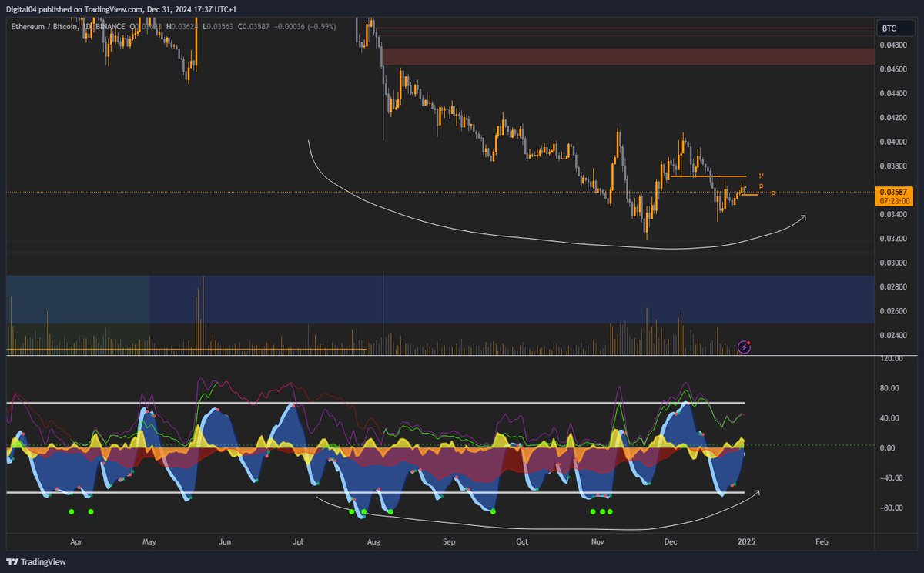The width and height of the screenshot is (924, 573).
Task: Click the 0.02800 price axis label
Action: pyautogui.click(x=895, y=286)
